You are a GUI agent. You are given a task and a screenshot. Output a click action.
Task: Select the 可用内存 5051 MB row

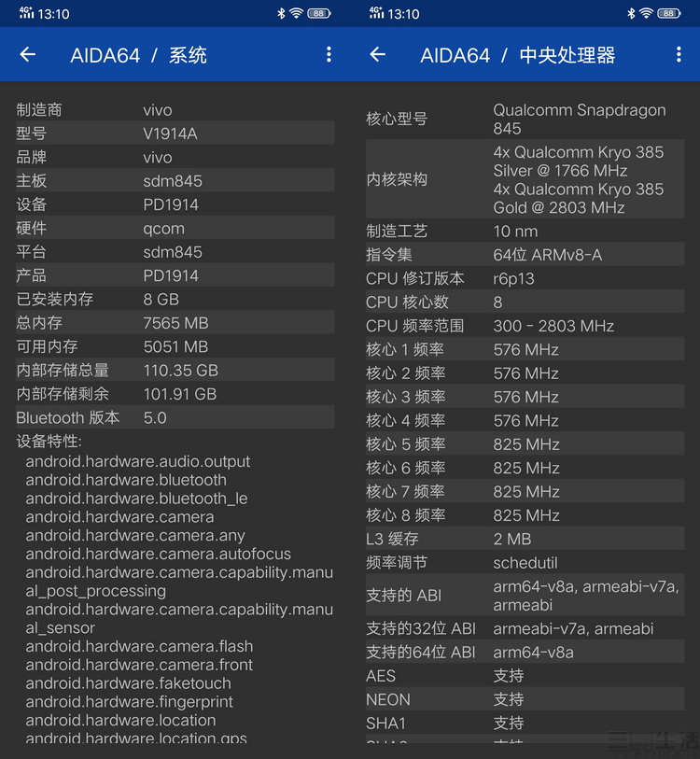click(x=175, y=346)
